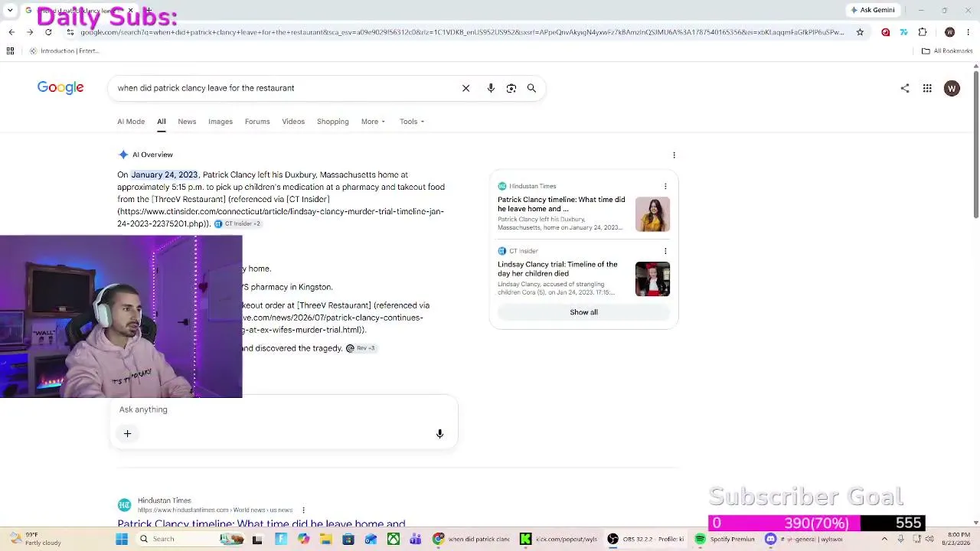Open AI Overview options menu
This screenshot has width=980, height=551.
(674, 155)
